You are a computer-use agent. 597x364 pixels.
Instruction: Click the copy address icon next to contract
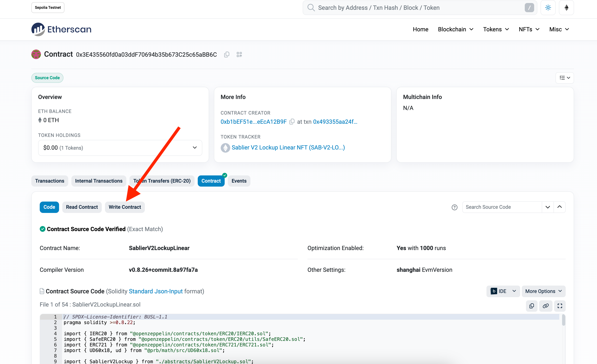(x=226, y=55)
